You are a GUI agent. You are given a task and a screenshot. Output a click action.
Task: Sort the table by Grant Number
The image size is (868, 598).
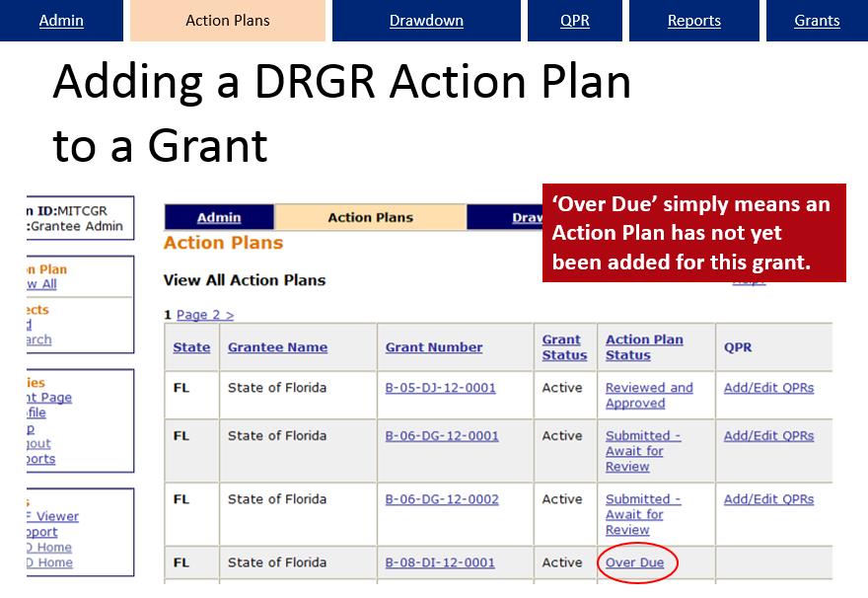coord(433,346)
